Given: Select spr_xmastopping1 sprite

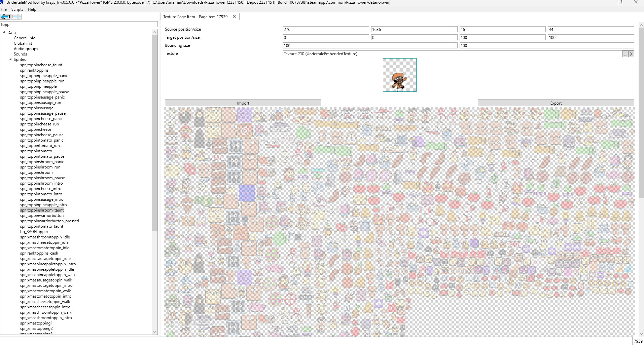Looking at the screenshot, I should pos(36,323).
